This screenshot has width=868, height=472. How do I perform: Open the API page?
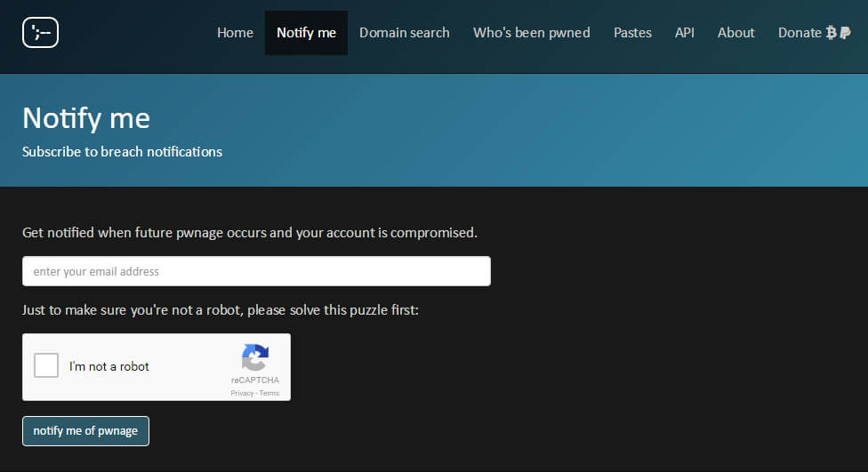(x=684, y=33)
